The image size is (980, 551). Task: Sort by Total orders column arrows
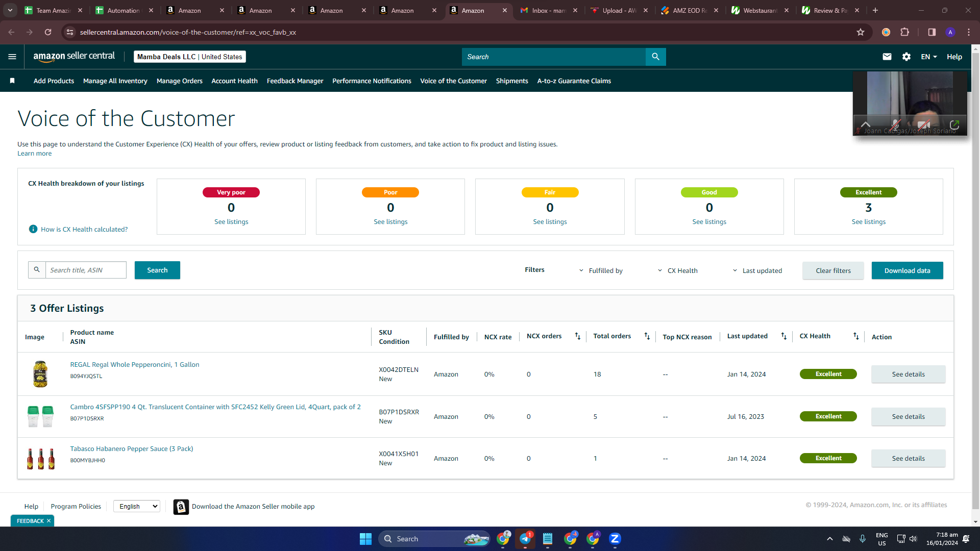647,336
